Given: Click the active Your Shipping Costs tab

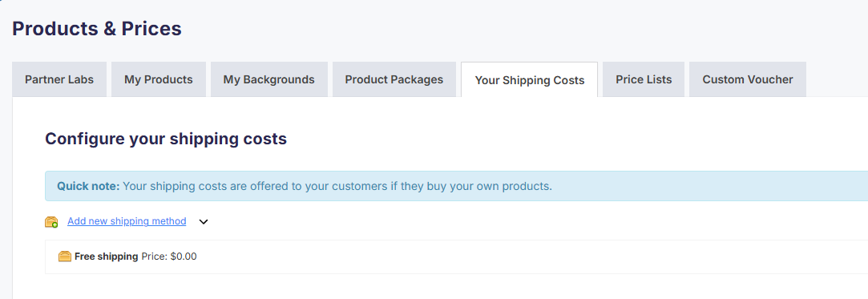Looking at the screenshot, I should [x=529, y=80].
